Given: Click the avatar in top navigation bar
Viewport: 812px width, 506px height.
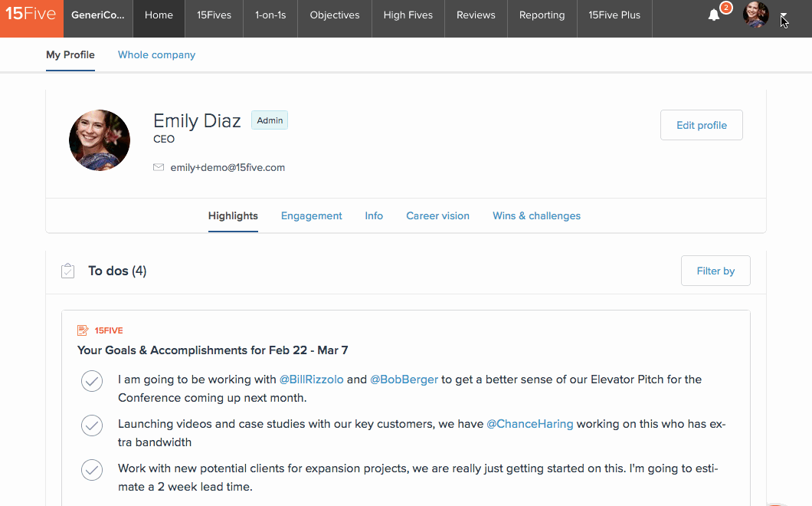Looking at the screenshot, I should [755, 15].
